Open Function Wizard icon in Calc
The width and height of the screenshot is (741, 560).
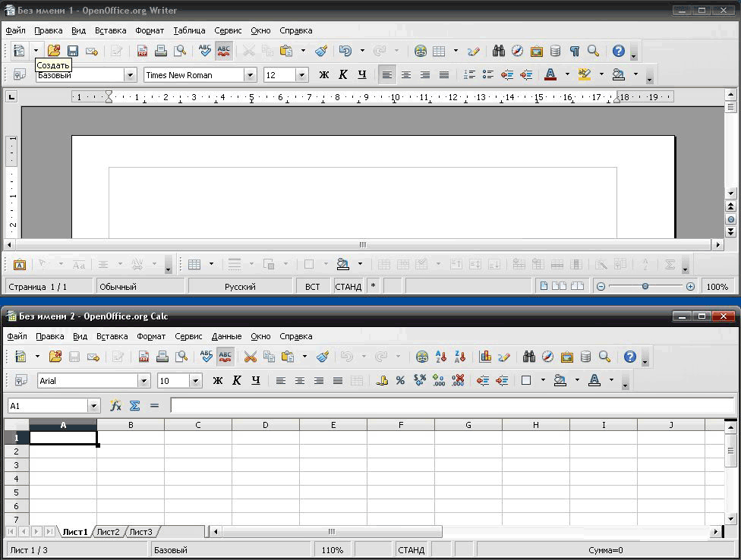pos(115,406)
